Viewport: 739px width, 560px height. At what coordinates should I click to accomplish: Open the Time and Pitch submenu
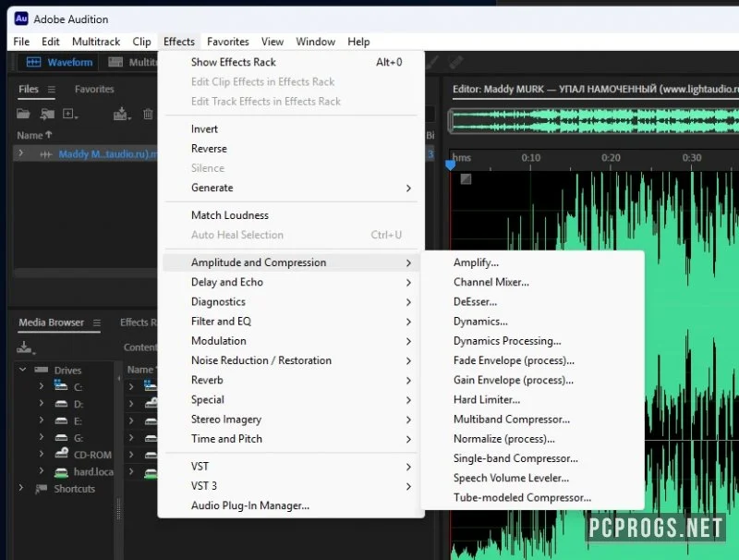[291, 439]
